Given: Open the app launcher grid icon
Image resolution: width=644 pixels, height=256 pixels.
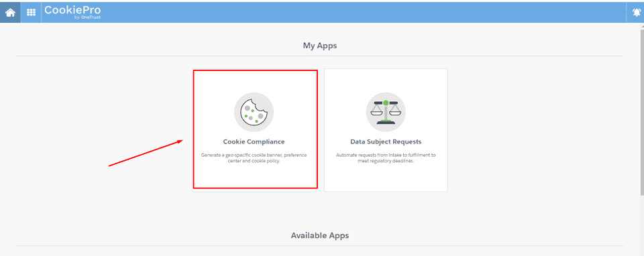Looking at the screenshot, I should [32, 12].
